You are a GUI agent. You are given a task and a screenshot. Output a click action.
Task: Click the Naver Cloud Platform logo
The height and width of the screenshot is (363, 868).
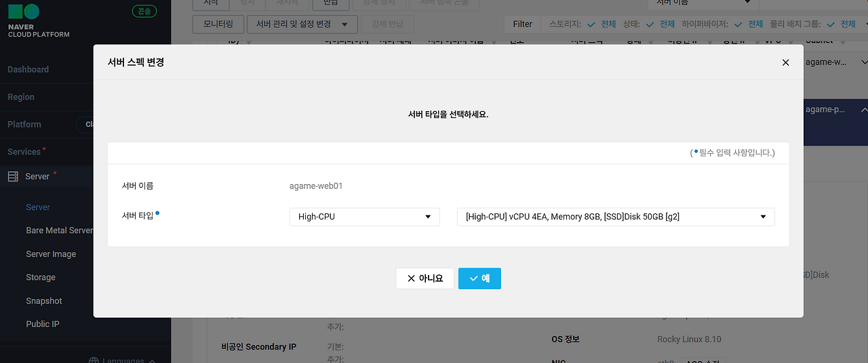pos(38,20)
